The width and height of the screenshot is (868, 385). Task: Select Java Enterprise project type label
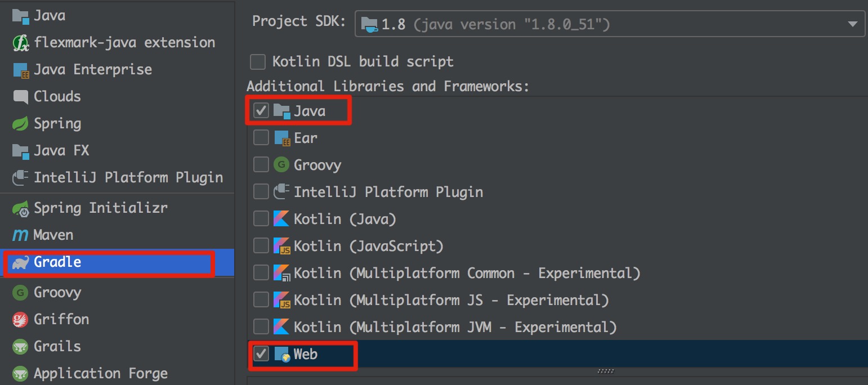93,70
